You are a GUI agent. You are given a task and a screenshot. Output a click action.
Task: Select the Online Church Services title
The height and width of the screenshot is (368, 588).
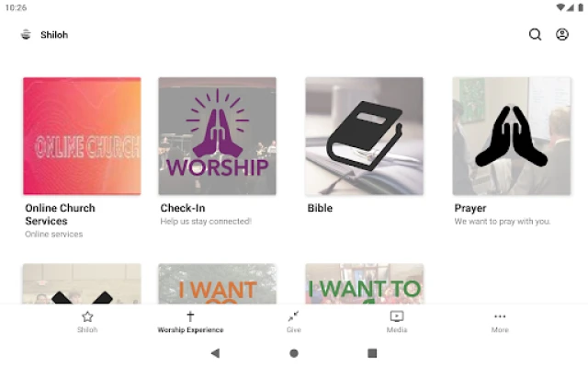pyautogui.click(x=60, y=214)
